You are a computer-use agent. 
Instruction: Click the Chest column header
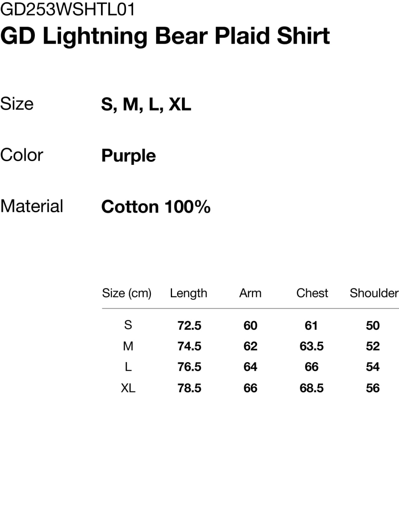pyautogui.click(x=312, y=293)
